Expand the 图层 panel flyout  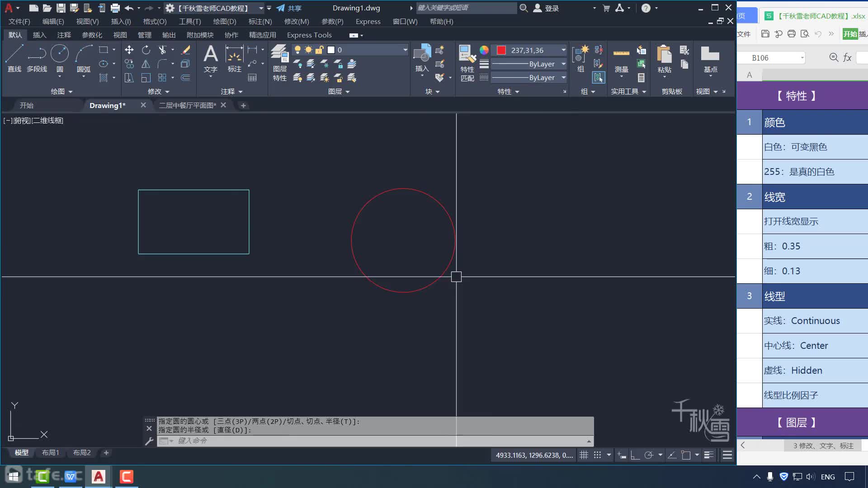click(339, 91)
